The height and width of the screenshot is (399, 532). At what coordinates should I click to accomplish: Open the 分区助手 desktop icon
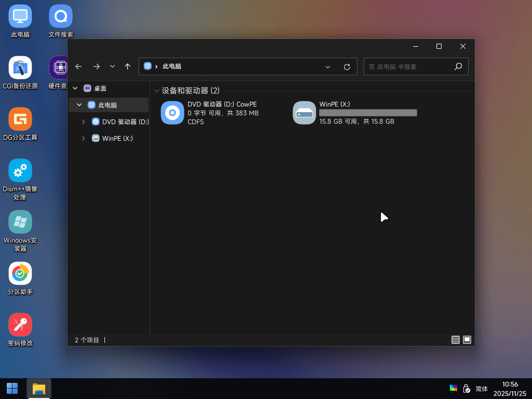click(20, 278)
